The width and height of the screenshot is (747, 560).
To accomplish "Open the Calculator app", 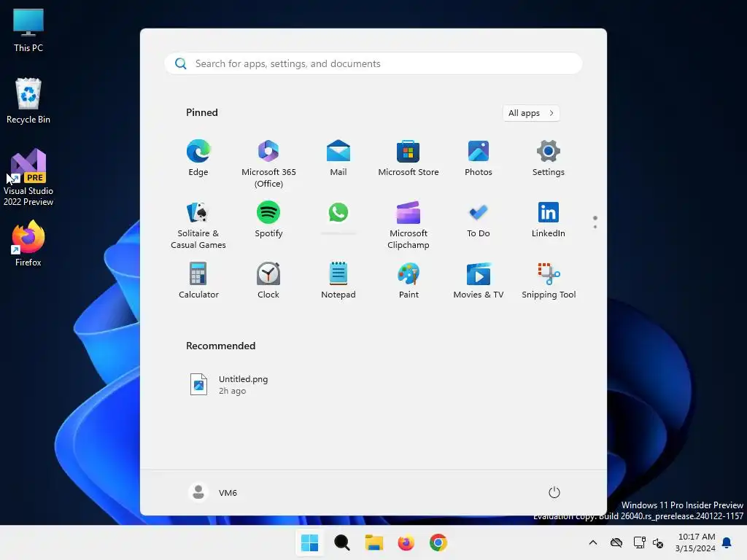I will point(198,281).
